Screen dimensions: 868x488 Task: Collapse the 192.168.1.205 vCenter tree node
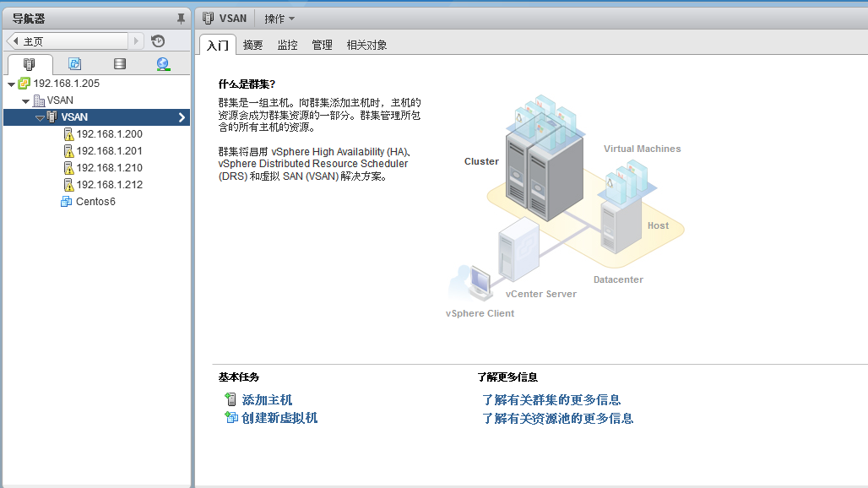click(11, 84)
